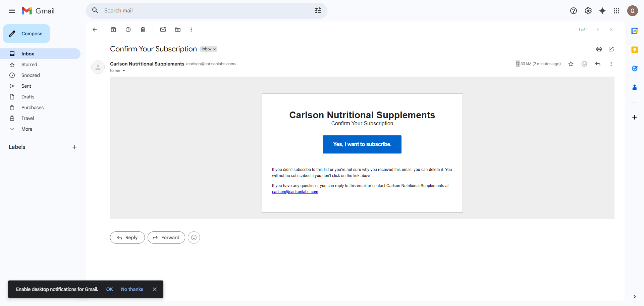
Task: Mark the email as unread
Action: pos(163,30)
